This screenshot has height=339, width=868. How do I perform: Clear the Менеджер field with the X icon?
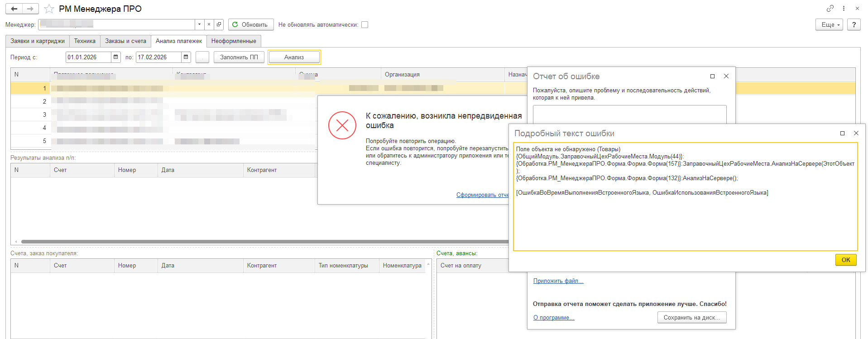(x=209, y=24)
